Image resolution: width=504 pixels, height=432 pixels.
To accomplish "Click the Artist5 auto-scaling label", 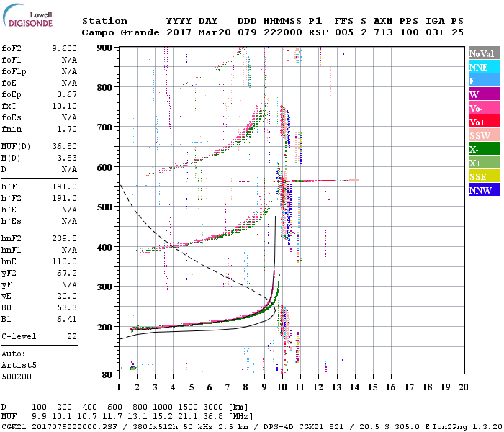I will (x=19, y=365).
